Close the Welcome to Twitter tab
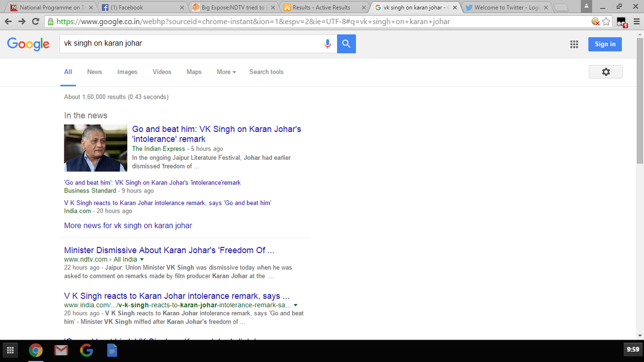 (546, 8)
